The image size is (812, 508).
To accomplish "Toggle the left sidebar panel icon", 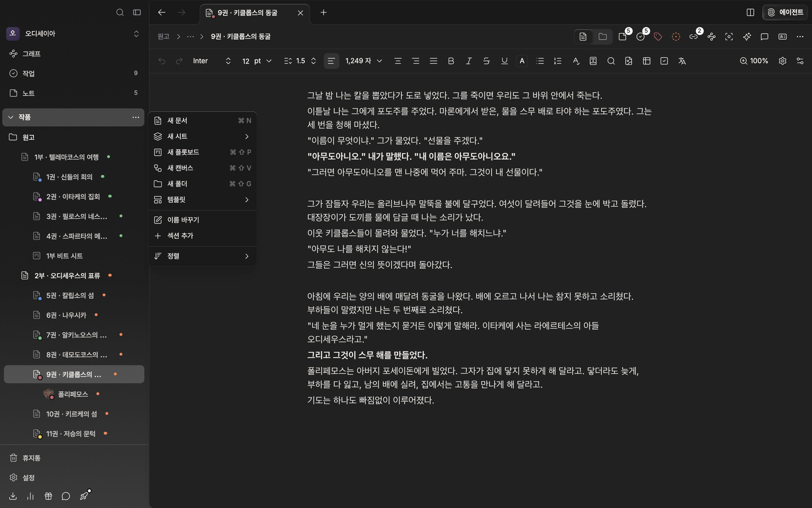I will click(x=137, y=12).
